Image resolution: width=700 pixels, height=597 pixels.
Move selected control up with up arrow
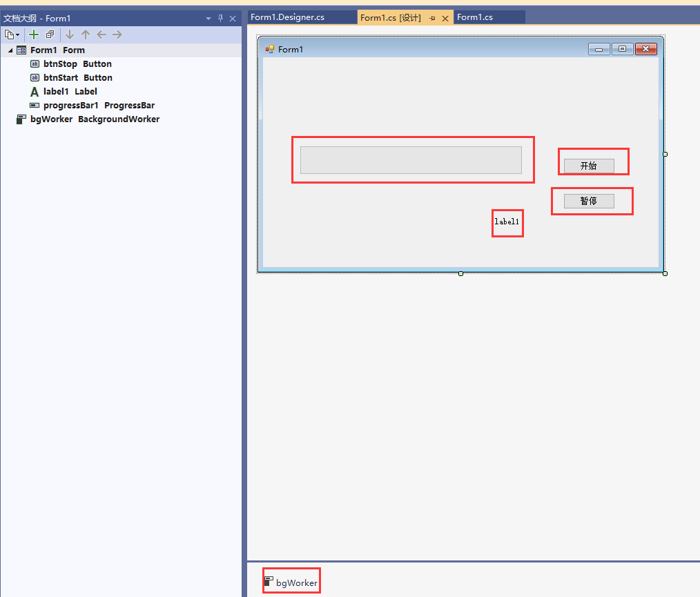pos(86,35)
